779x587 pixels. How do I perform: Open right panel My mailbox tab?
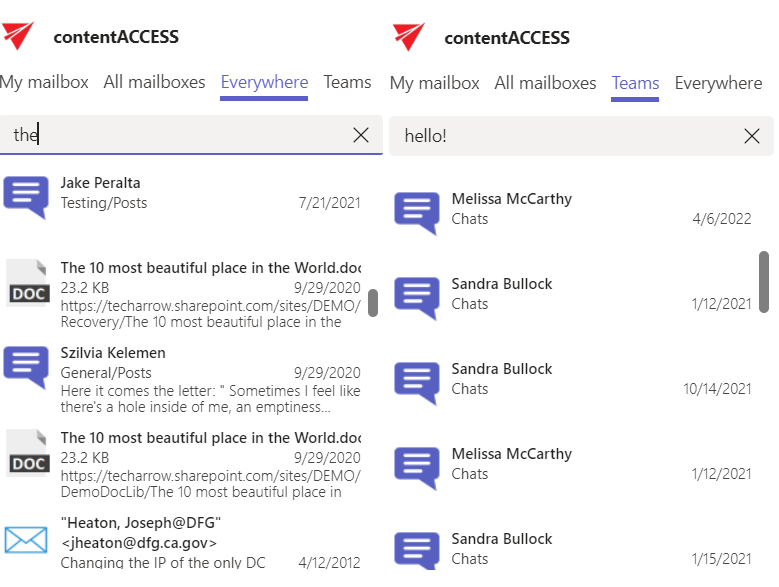(x=434, y=83)
